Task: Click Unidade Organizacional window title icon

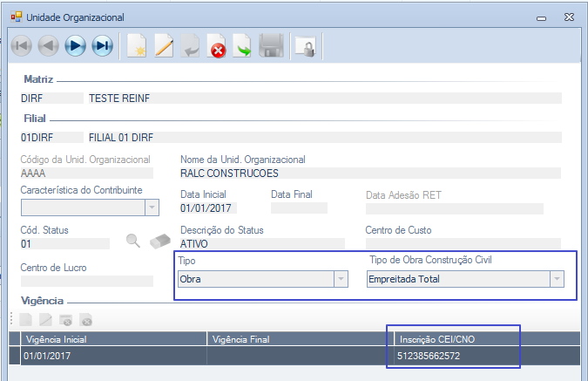Action: [17, 17]
